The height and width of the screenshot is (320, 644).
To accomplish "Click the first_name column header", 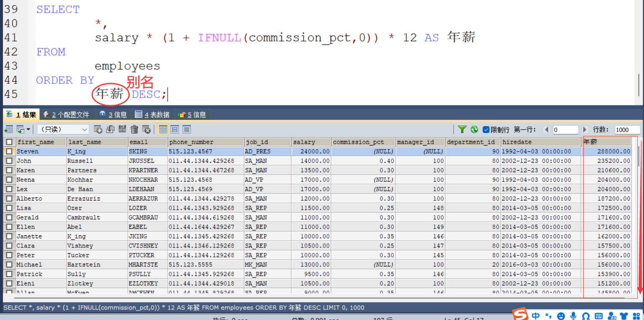I will [41, 142].
